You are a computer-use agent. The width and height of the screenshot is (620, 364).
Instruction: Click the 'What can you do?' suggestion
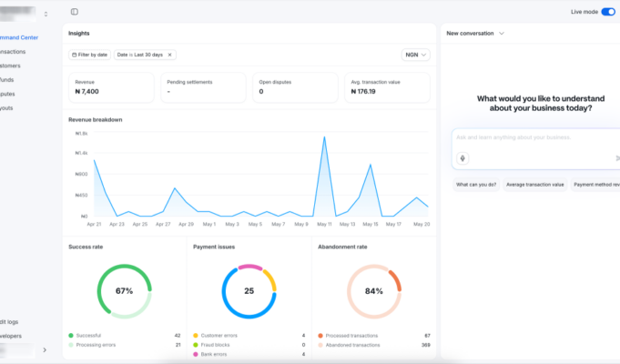point(476,185)
